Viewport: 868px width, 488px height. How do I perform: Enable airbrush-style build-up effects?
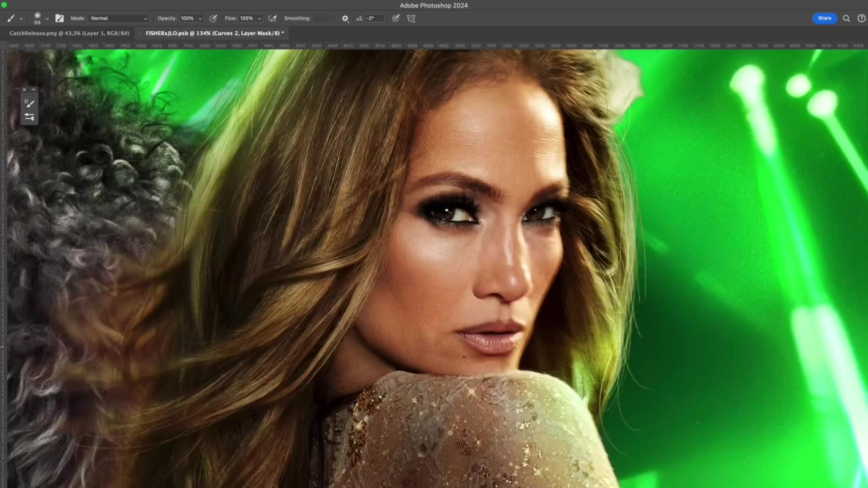[x=273, y=18]
